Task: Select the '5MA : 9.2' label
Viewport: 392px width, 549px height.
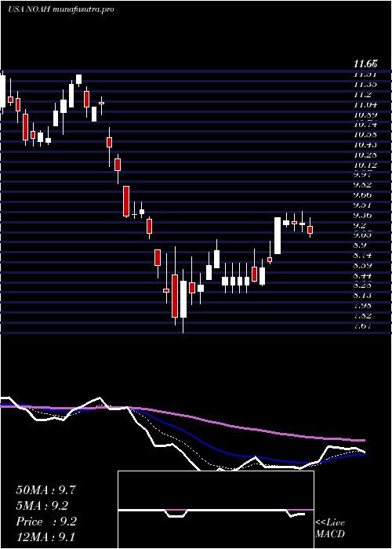Action: coord(42,506)
